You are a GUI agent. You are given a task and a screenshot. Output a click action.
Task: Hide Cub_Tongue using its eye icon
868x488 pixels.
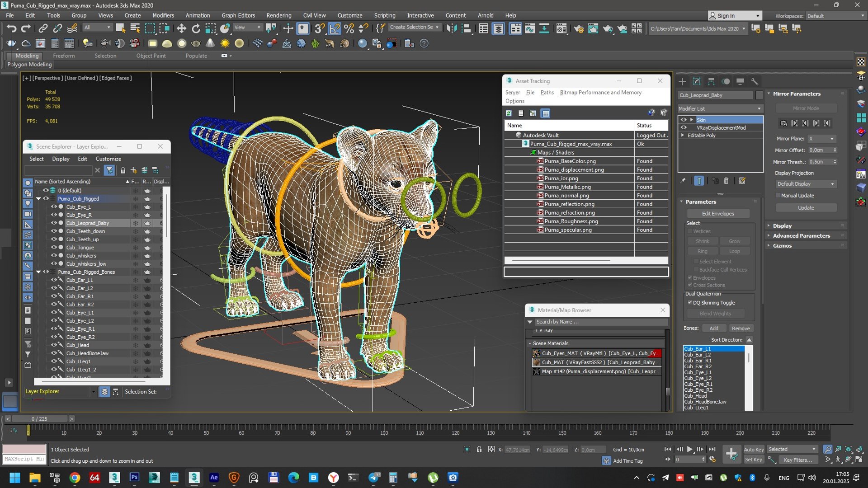coord(54,247)
